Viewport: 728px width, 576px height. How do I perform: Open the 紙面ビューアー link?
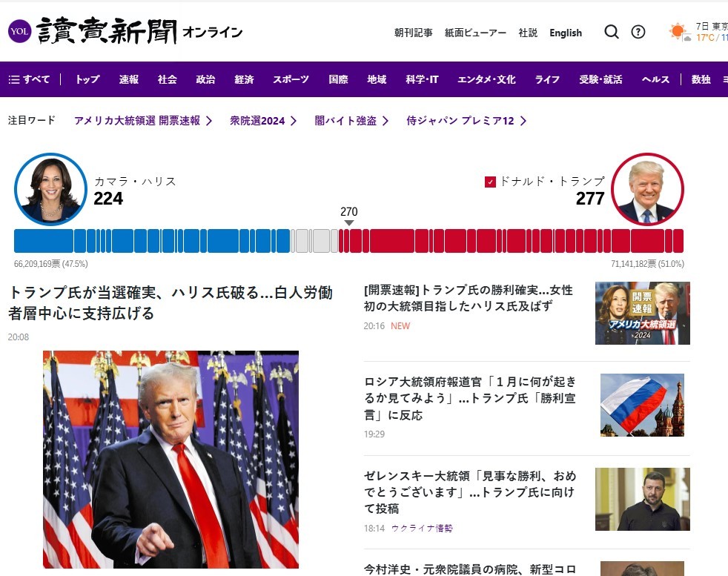[x=475, y=33]
